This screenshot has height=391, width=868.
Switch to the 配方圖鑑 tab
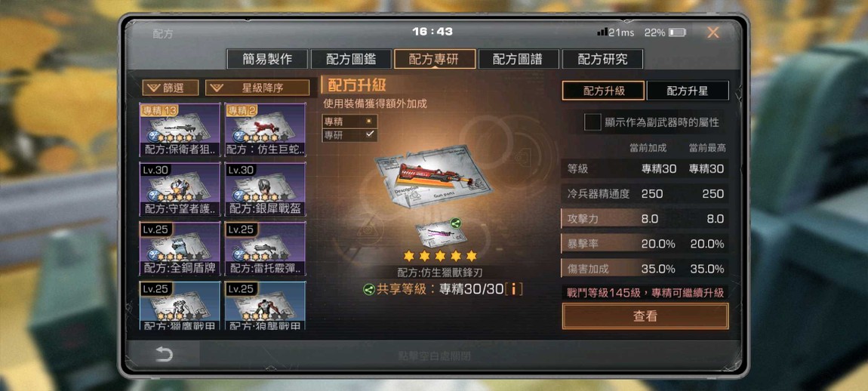click(x=352, y=60)
